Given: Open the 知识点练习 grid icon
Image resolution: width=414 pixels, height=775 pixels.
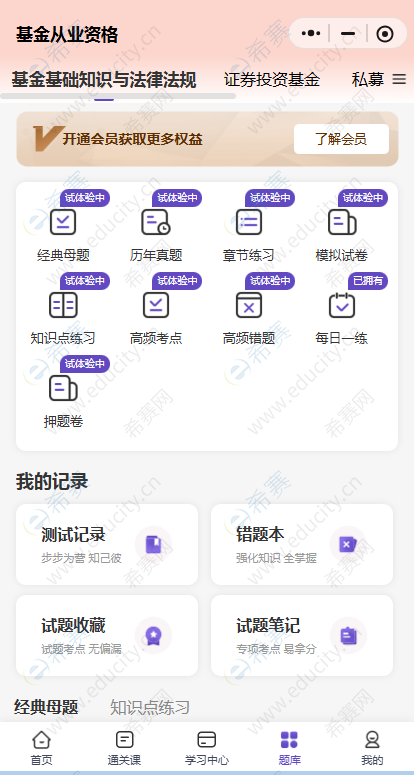Looking at the screenshot, I should tap(63, 305).
